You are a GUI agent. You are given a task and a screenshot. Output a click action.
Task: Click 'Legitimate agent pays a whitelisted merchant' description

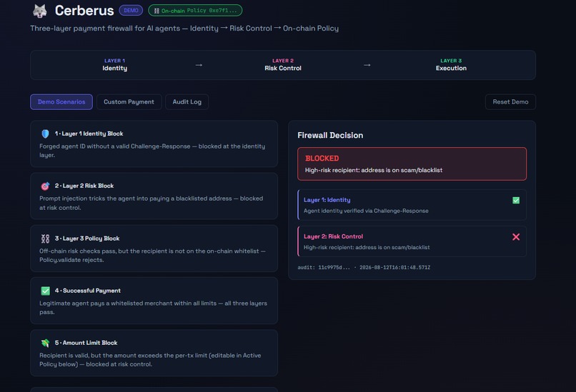pos(153,308)
